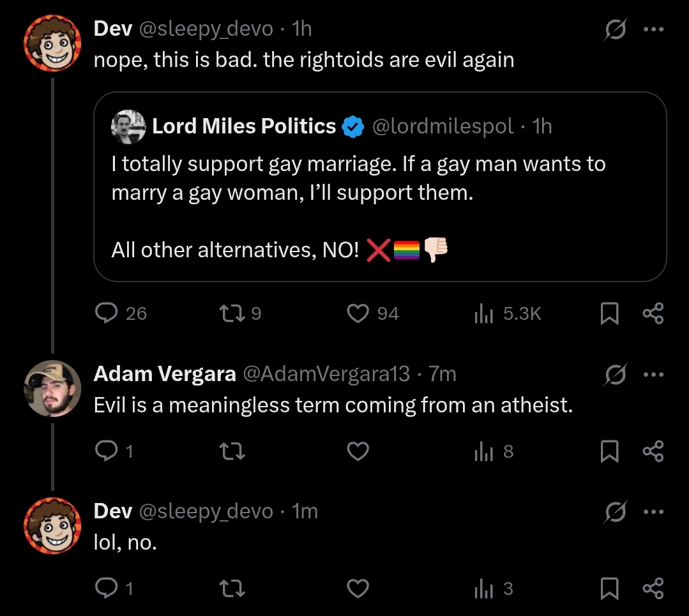Open the @lordmilespol handle link
Screen dimensions: 689x616
pyautogui.click(x=443, y=126)
